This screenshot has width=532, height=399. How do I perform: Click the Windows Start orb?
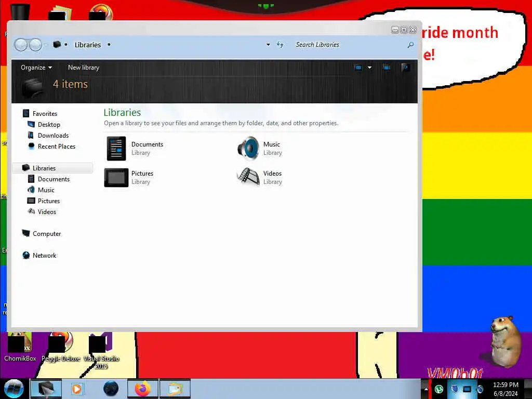pyautogui.click(x=14, y=389)
